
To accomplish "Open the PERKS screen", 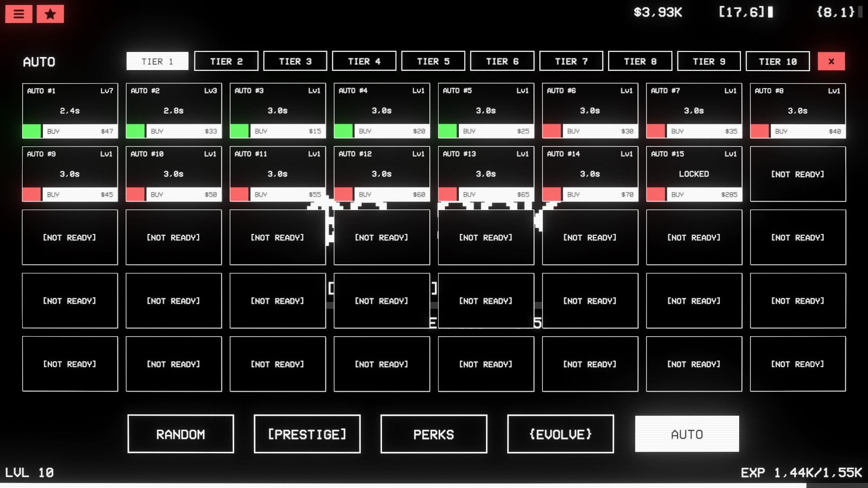I will click(x=434, y=434).
